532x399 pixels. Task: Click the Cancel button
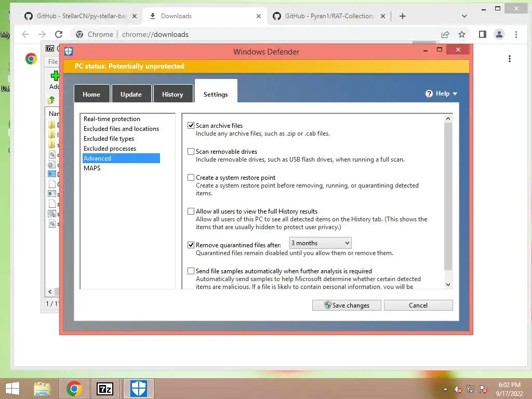(x=418, y=305)
